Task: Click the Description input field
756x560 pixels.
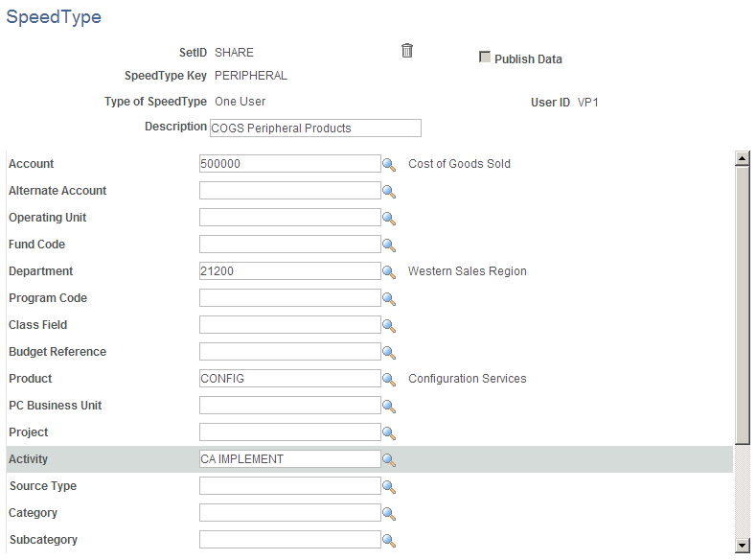Action: point(315,128)
